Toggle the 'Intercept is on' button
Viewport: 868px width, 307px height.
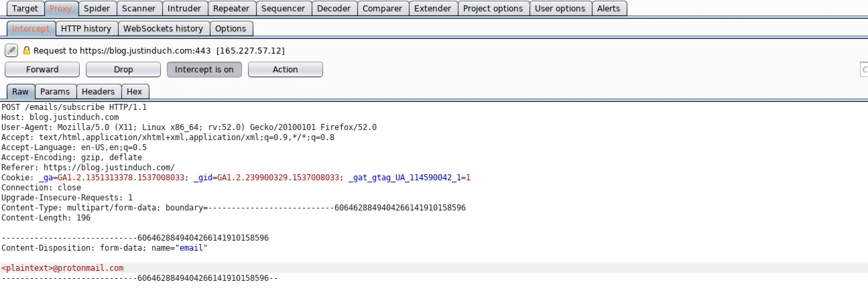[204, 69]
